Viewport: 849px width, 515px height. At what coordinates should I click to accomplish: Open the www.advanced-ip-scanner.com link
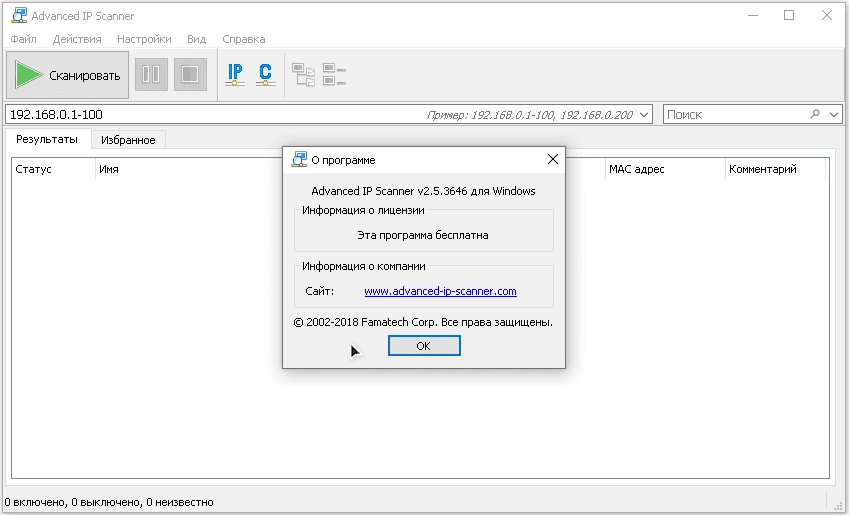point(440,291)
